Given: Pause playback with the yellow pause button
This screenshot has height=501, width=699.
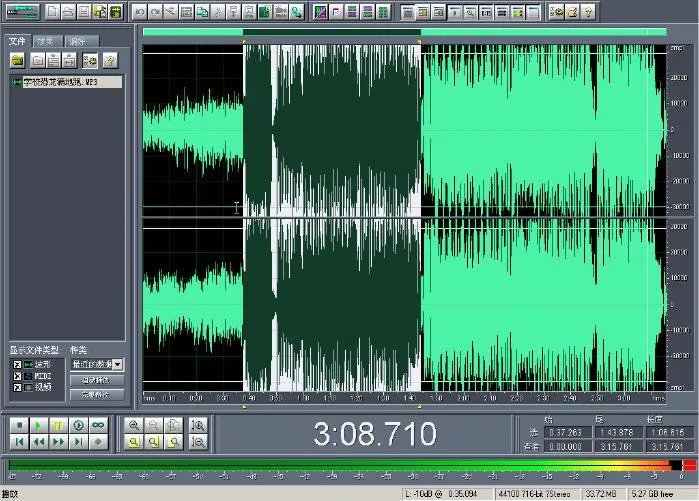Looking at the screenshot, I should [58, 425].
